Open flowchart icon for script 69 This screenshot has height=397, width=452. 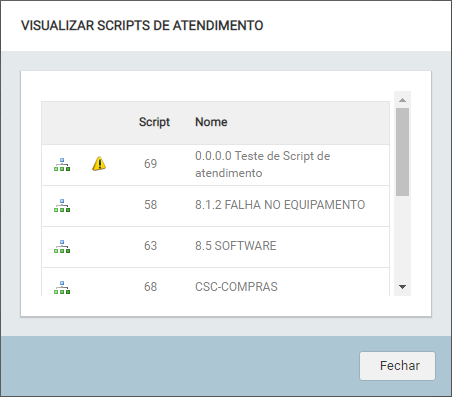pos(62,165)
